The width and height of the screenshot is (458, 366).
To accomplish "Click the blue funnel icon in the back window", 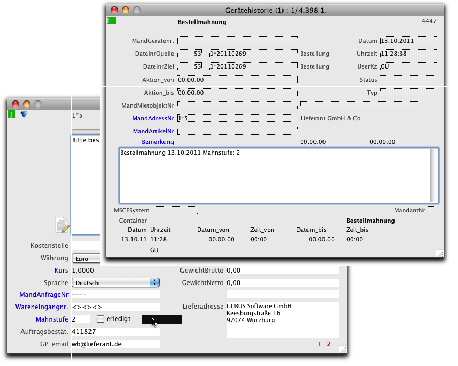I will (24, 115).
